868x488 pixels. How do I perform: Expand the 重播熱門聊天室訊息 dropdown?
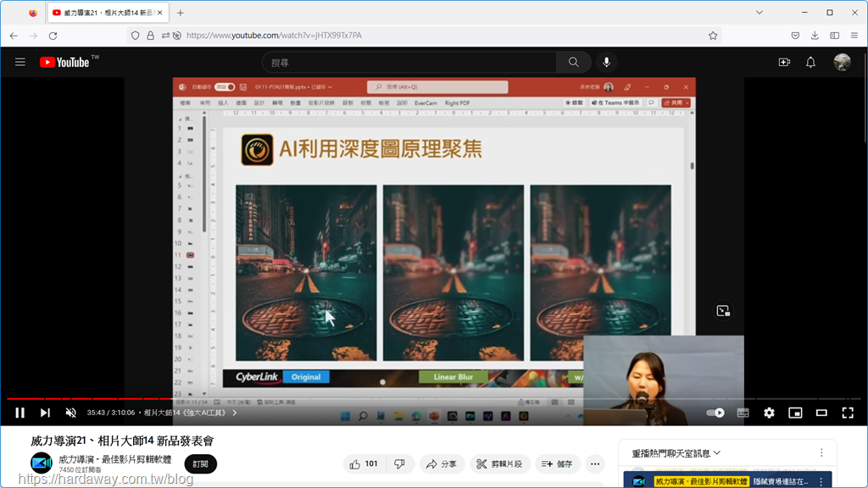pos(676,453)
